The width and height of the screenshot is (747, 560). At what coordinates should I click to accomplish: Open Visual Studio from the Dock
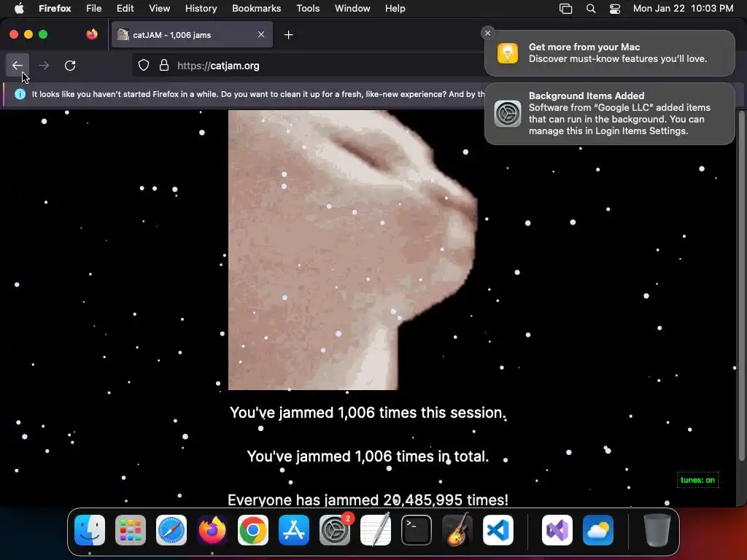pyautogui.click(x=557, y=530)
